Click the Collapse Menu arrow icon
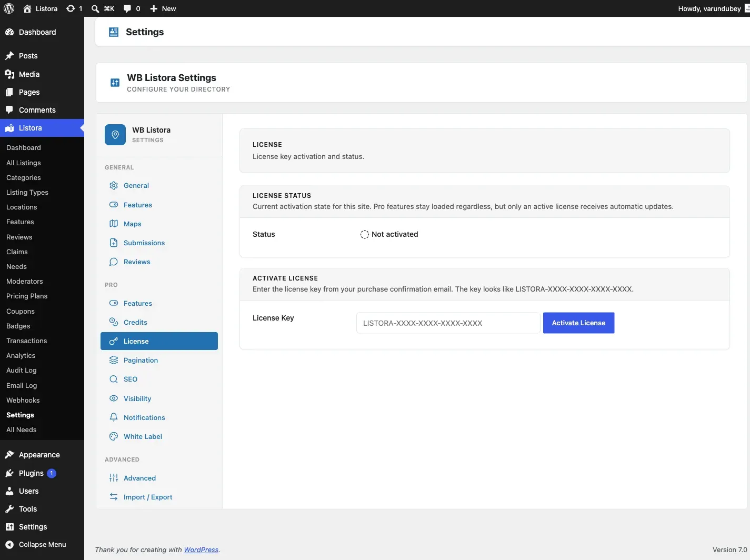This screenshot has width=750, height=560. pyautogui.click(x=9, y=545)
